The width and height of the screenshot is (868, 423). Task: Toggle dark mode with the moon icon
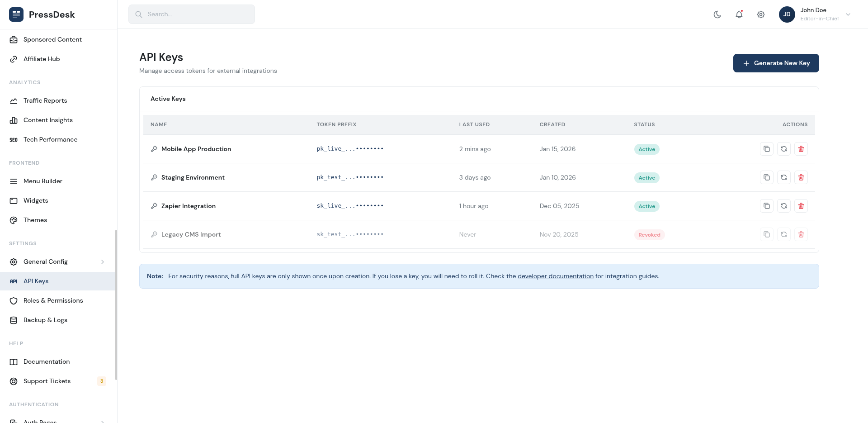coord(717,14)
